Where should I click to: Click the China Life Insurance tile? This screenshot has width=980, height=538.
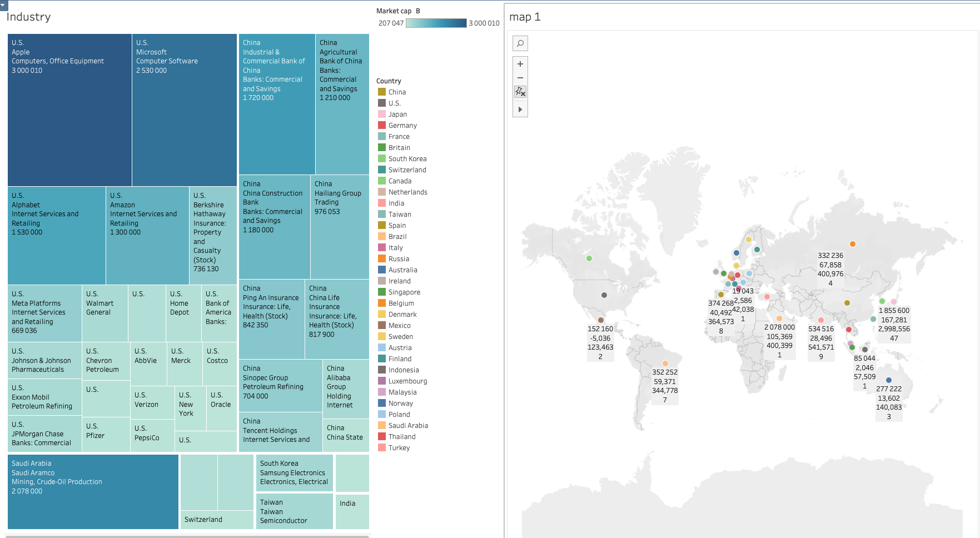click(x=337, y=319)
